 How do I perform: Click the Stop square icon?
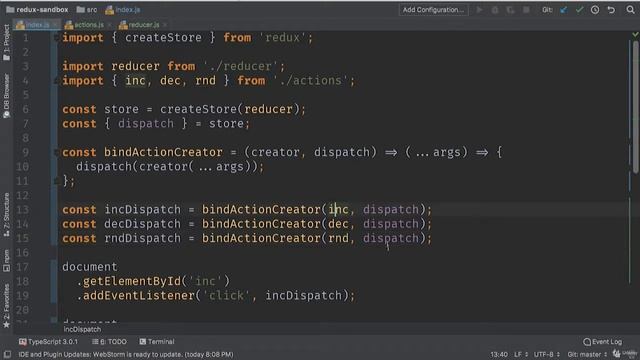pos(526,10)
